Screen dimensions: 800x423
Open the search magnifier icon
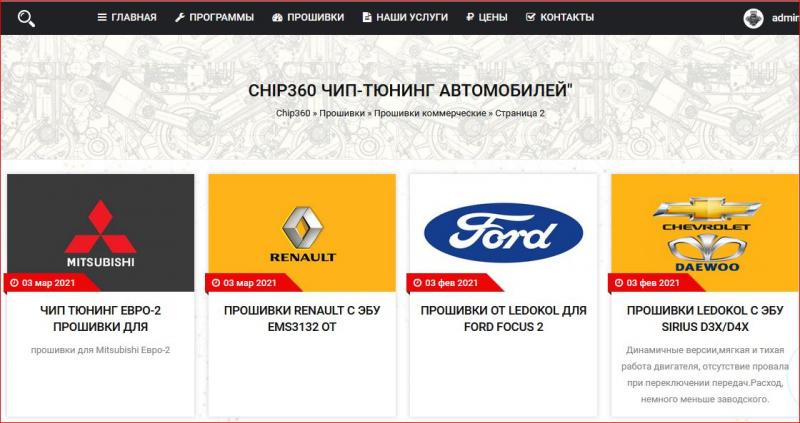tap(26, 18)
